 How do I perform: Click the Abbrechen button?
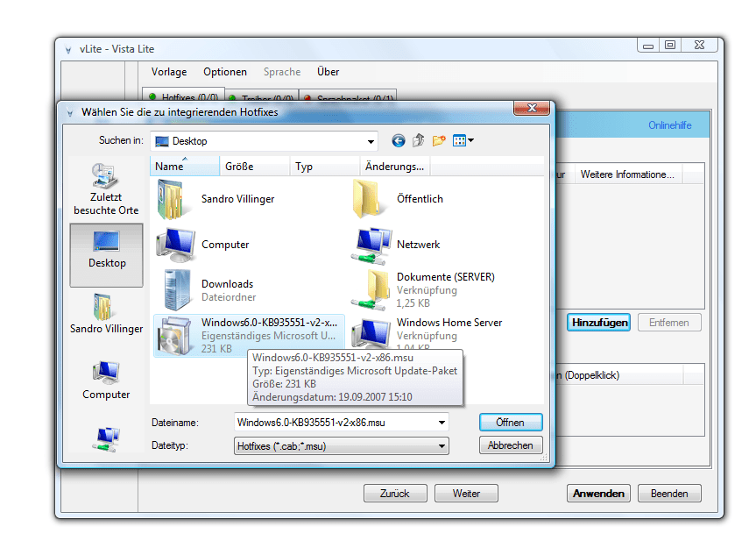511,445
